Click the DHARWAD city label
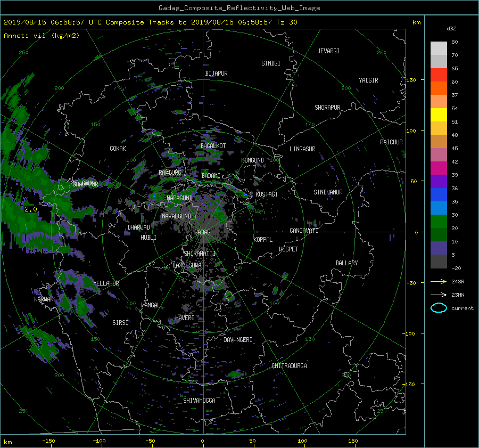479x448 pixels. click(x=139, y=227)
